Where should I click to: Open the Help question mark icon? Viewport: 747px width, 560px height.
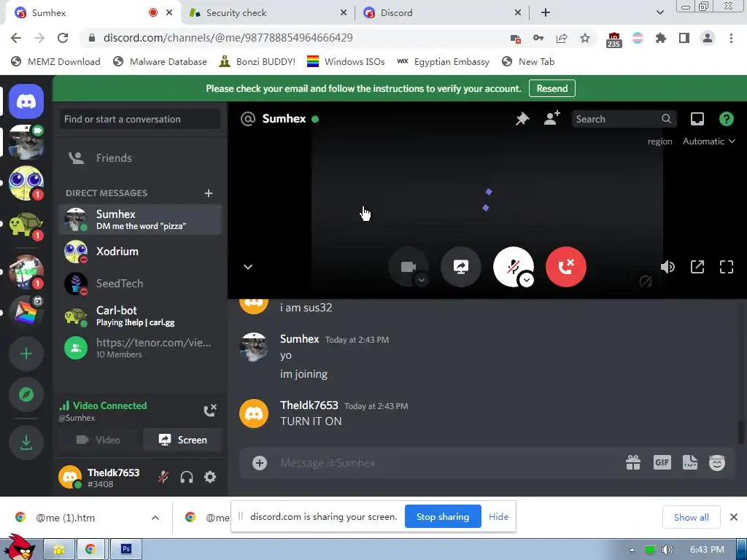(x=726, y=119)
